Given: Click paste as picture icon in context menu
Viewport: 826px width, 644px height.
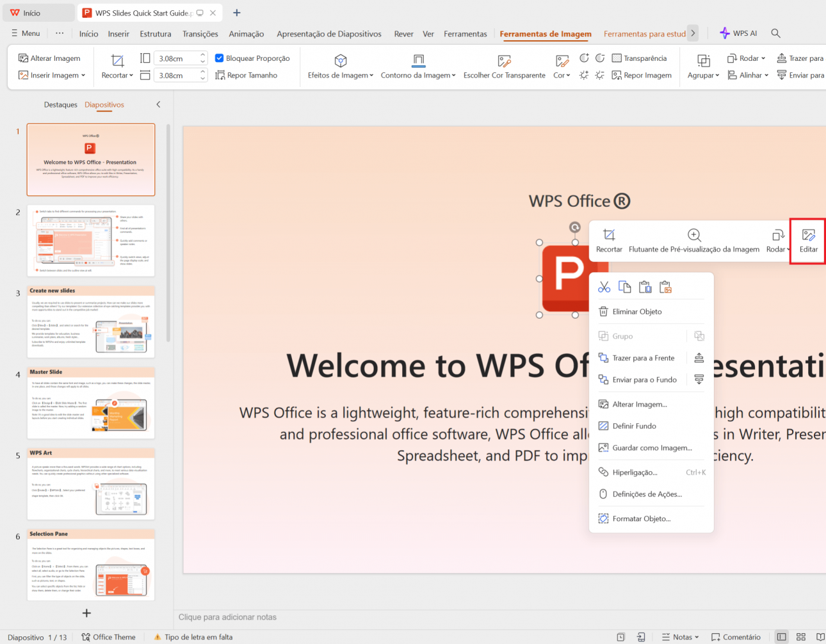Looking at the screenshot, I should click(665, 287).
